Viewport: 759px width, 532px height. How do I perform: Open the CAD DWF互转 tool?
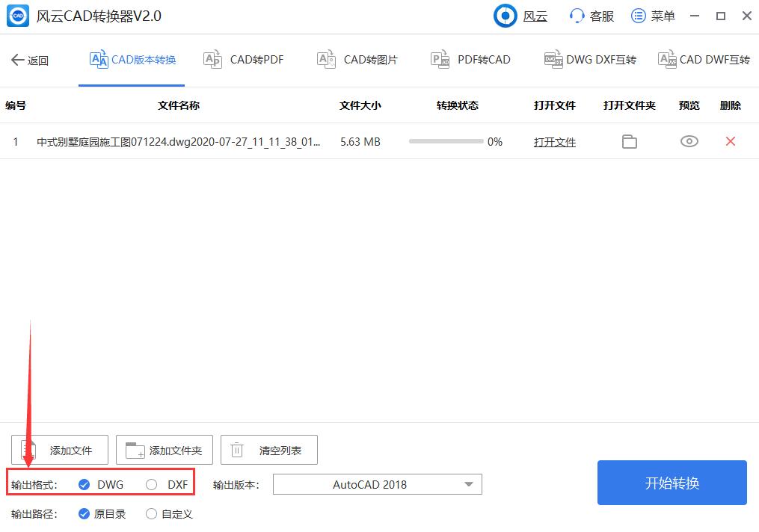[x=703, y=60]
